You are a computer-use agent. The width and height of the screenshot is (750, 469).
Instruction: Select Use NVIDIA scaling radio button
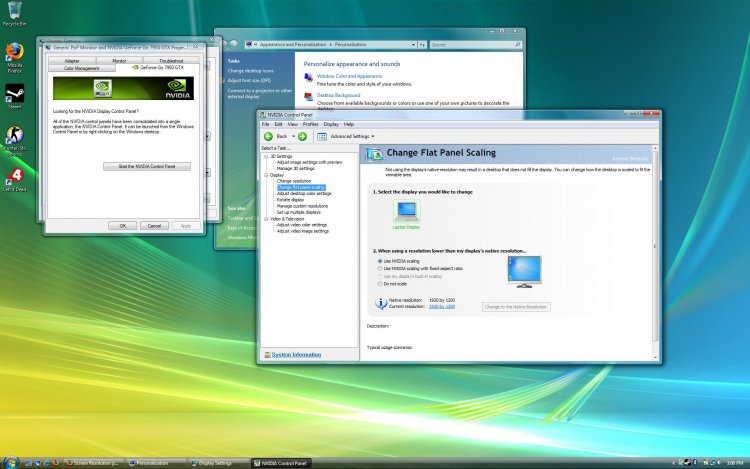tap(380, 262)
